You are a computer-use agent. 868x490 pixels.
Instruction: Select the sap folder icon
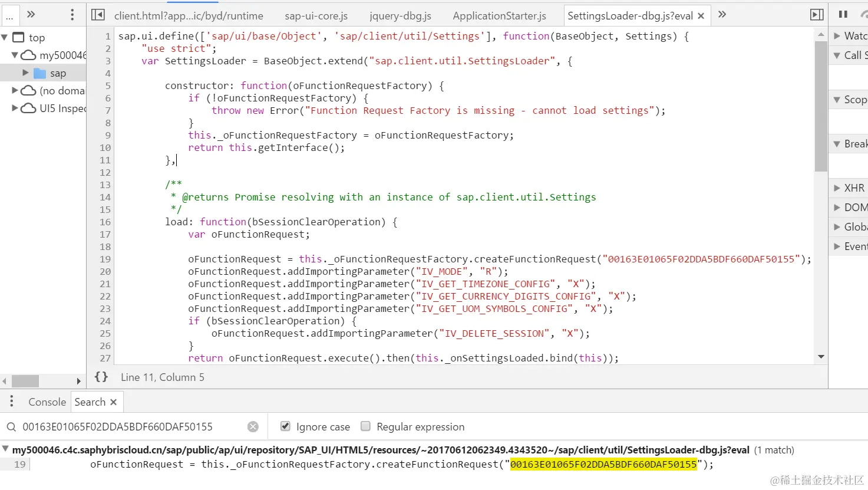pos(39,73)
